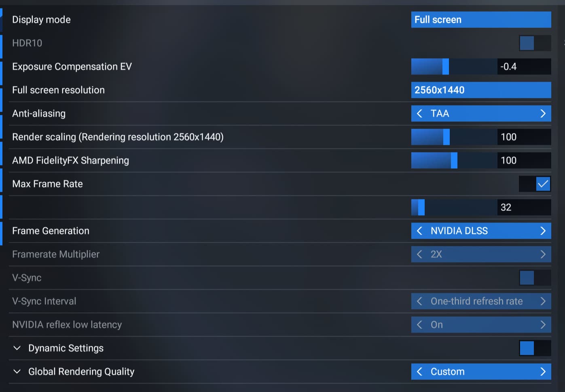565x392 pixels.
Task: Click the V-Sync Interval label
Action: coord(44,301)
